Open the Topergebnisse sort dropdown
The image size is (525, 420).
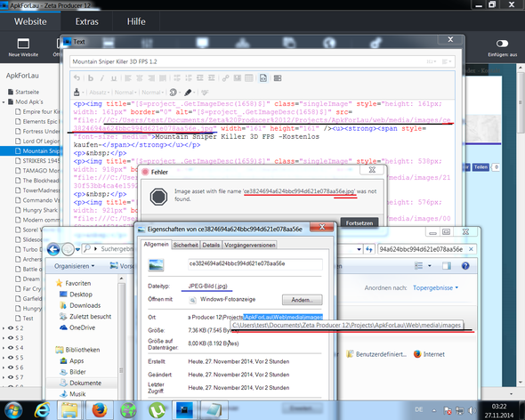click(x=435, y=287)
